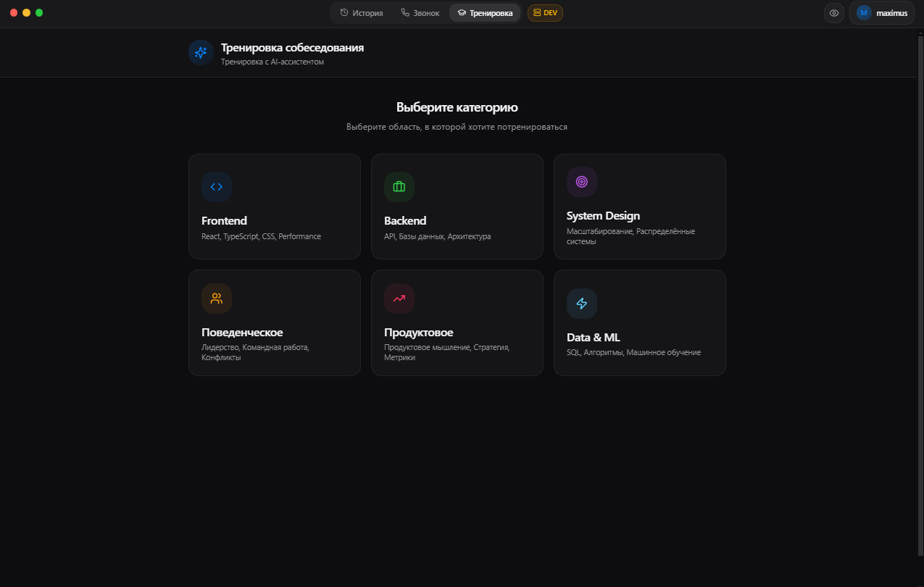Click the blue M avatar icon

863,13
